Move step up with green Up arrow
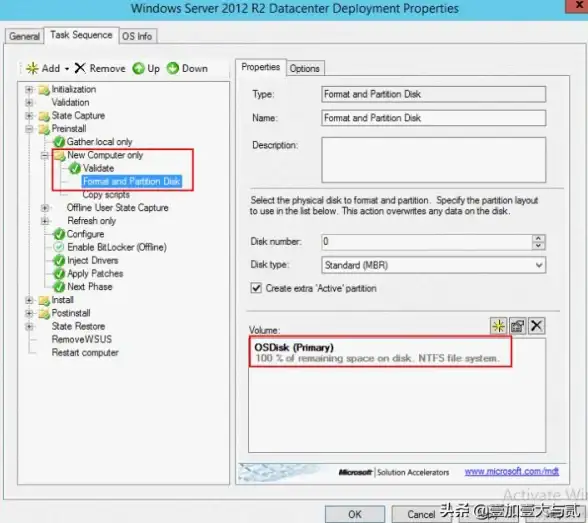The width and height of the screenshot is (588, 523). [138, 68]
